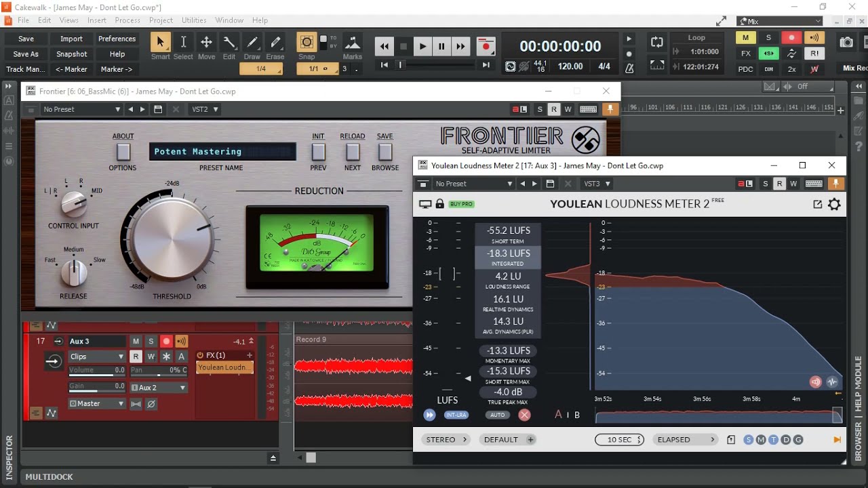
Task: Arm the transport Record button
Action: coord(486,46)
